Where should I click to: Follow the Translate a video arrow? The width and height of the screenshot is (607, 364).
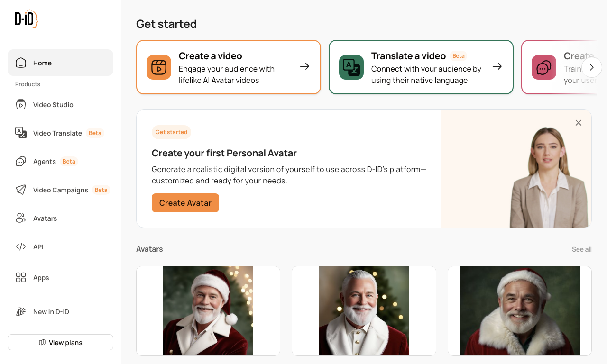tap(497, 66)
